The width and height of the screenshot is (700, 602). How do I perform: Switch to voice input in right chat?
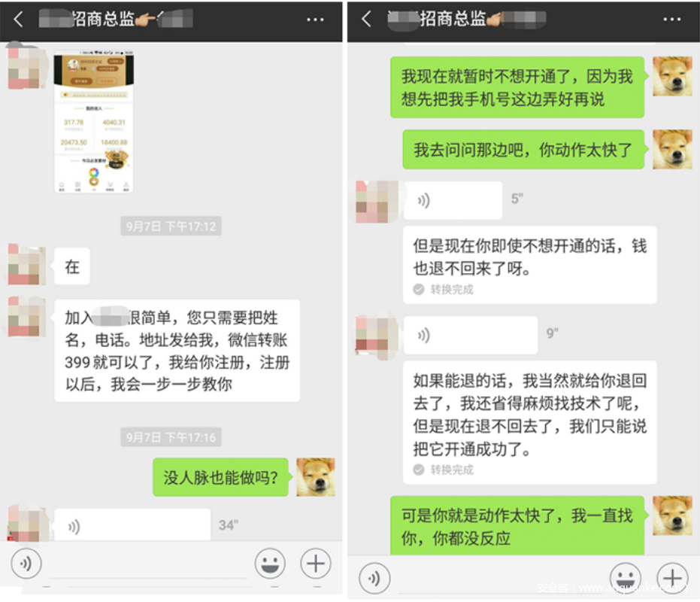click(374, 579)
